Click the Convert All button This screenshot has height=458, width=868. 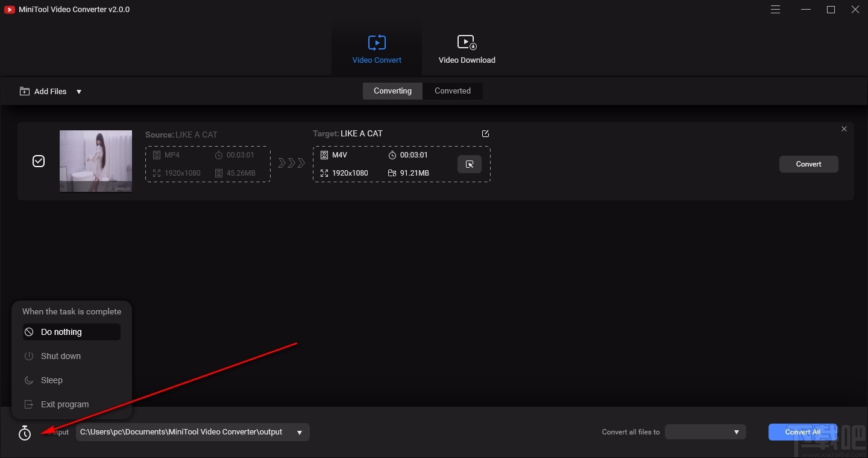(x=803, y=432)
